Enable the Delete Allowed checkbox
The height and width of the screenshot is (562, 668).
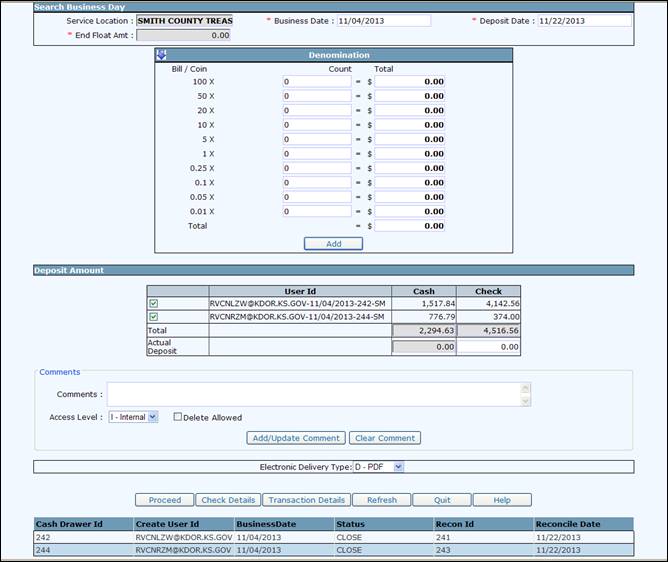178,417
